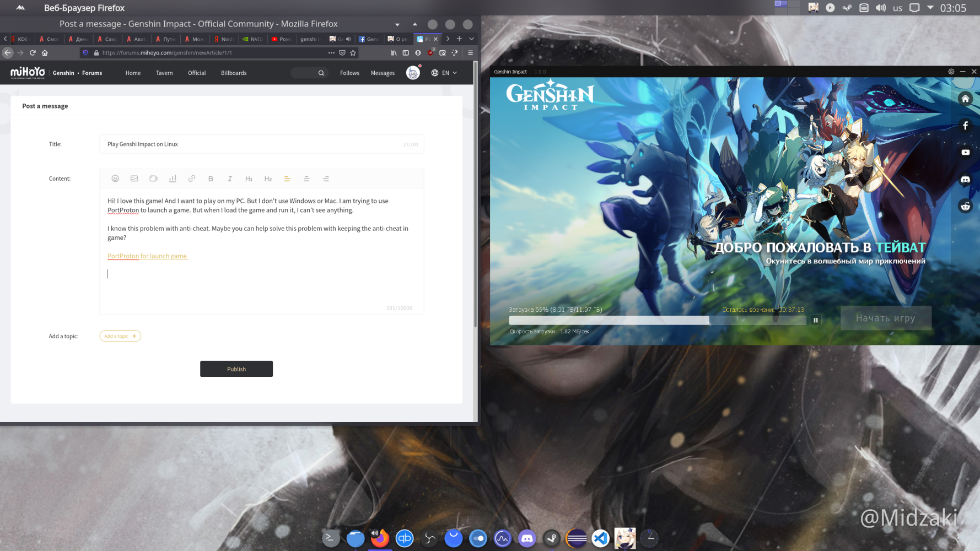List all tabs dropdown arrow
980x551 pixels.
(472, 39)
